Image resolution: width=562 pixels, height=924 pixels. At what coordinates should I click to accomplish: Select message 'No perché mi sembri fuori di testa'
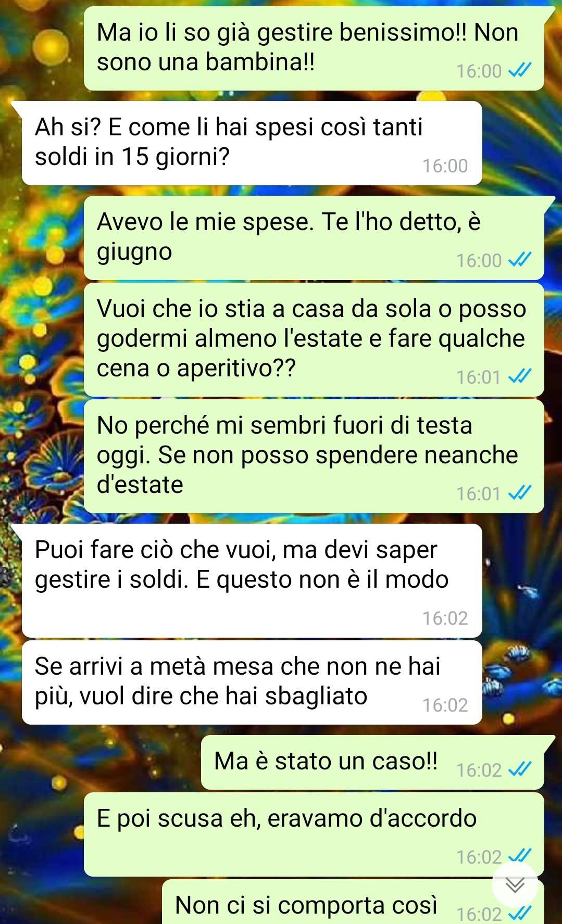[314, 456]
